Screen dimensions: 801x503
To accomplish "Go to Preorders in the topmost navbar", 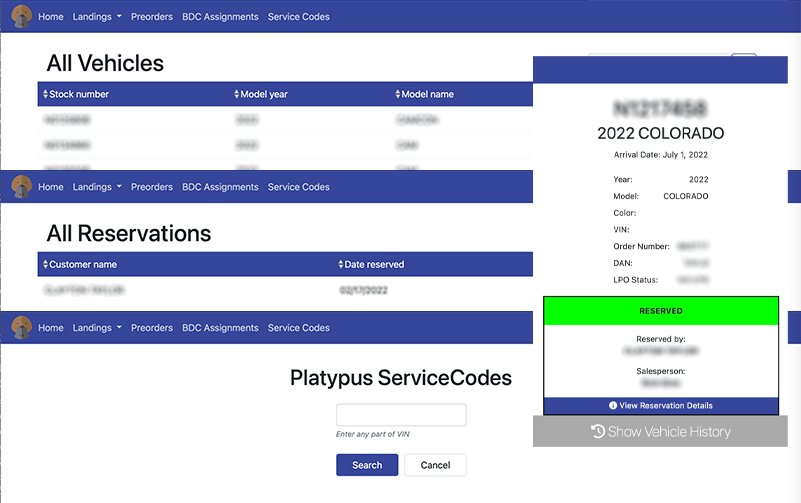I will coord(152,17).
